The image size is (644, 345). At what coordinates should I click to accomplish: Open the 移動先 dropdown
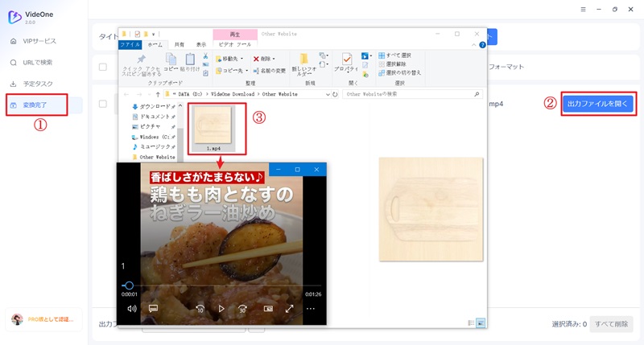pyautogui.click(x=230, y=59)
